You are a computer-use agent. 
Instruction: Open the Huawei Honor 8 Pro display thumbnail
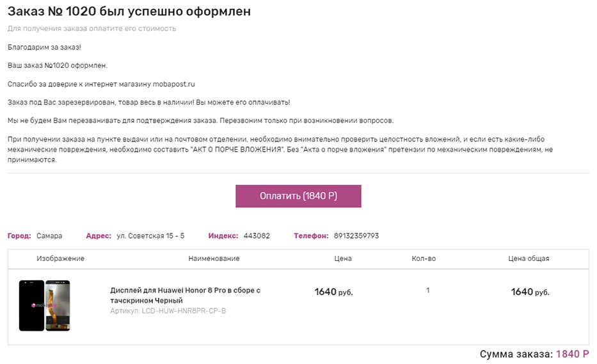pyautogui.click(x=44, y=305)
